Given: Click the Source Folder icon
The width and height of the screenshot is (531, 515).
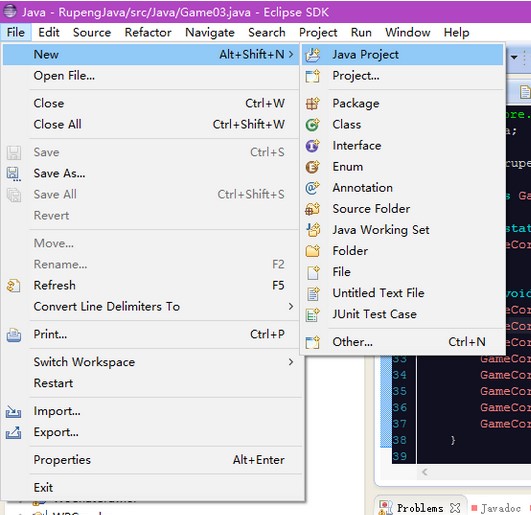Looking at the screenshot, I should (x=313, y=209).
